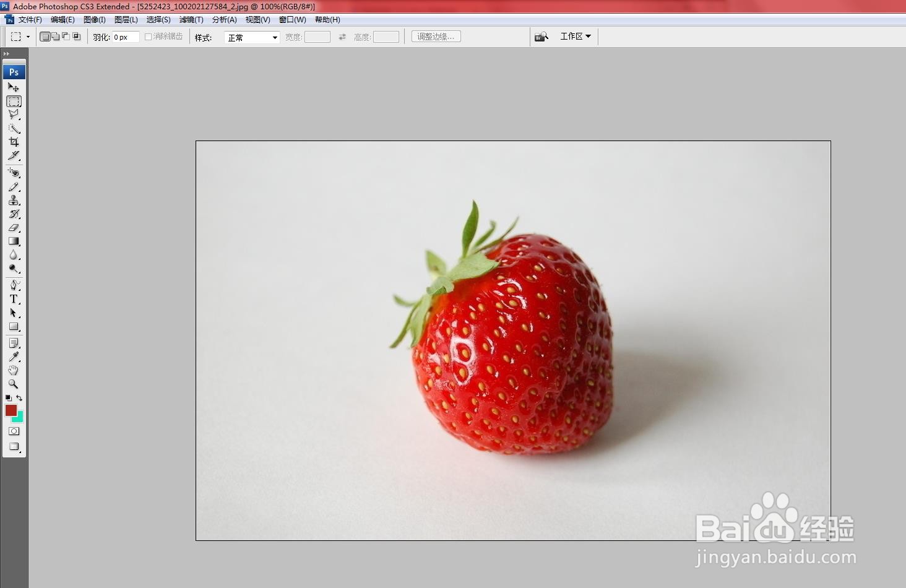This screenshot has width=906, height=588.
Task: Select the Red Eye healing tool
Action: (x=14, y=173)
